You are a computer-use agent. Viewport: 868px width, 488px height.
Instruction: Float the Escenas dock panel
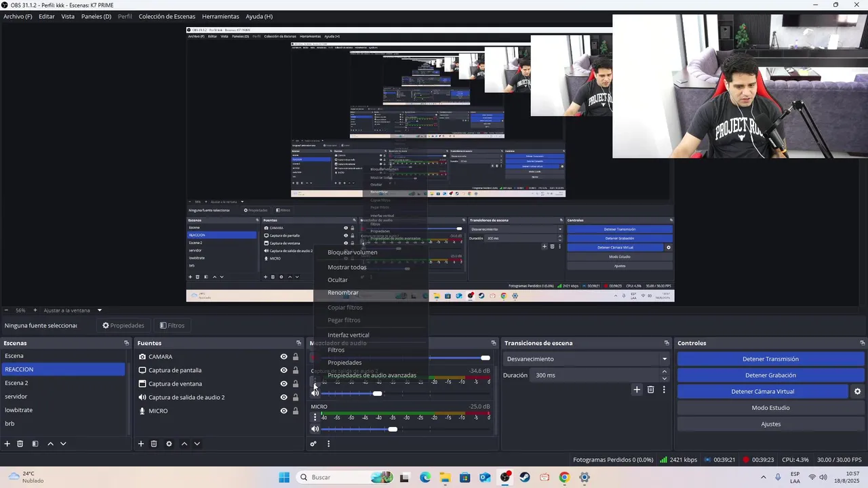(126, 343)
